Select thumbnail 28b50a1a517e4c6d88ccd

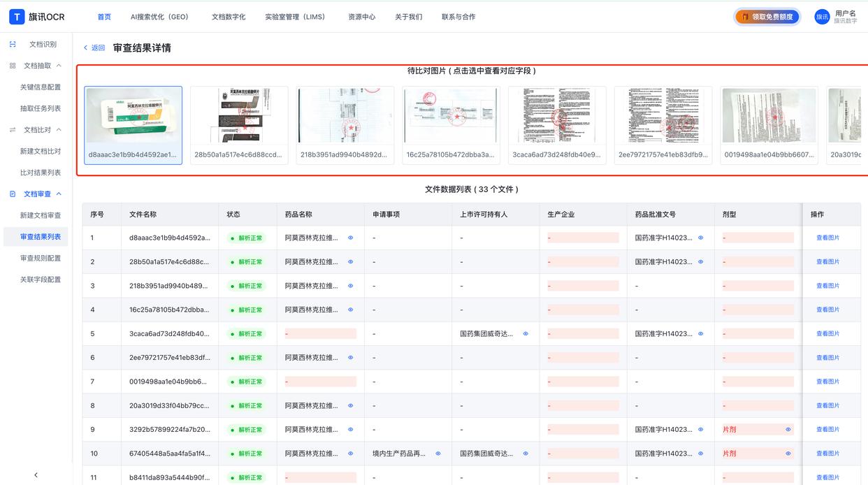point(239,126)
